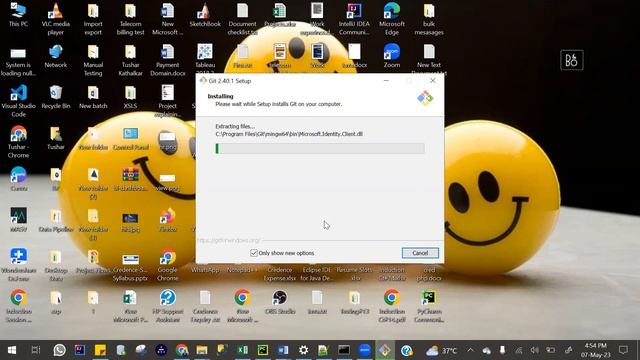The image size is (640, 360).
Task: Select Telecom billing test folder icon
Action: point(131,19)
